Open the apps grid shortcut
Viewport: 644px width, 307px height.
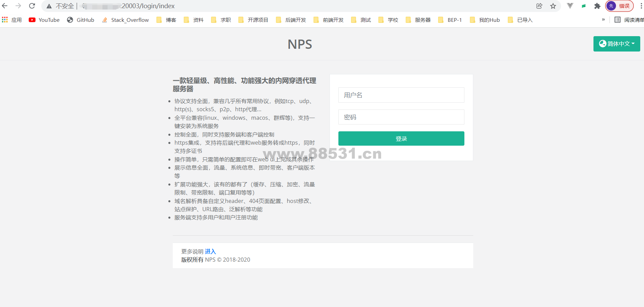(x=12, y=20)
